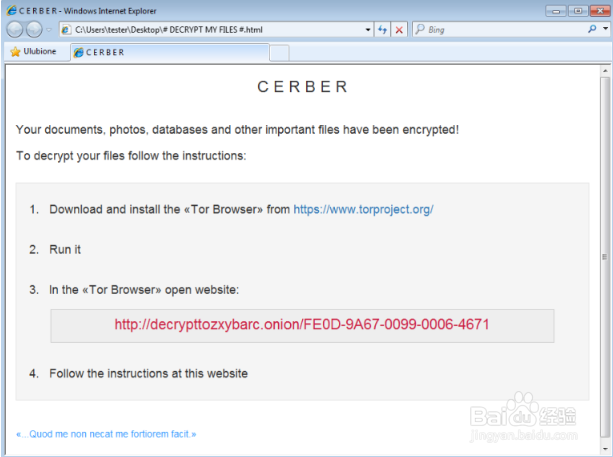Go back using the Back arrow button
The image size is (613, 457).
(15, 29)
